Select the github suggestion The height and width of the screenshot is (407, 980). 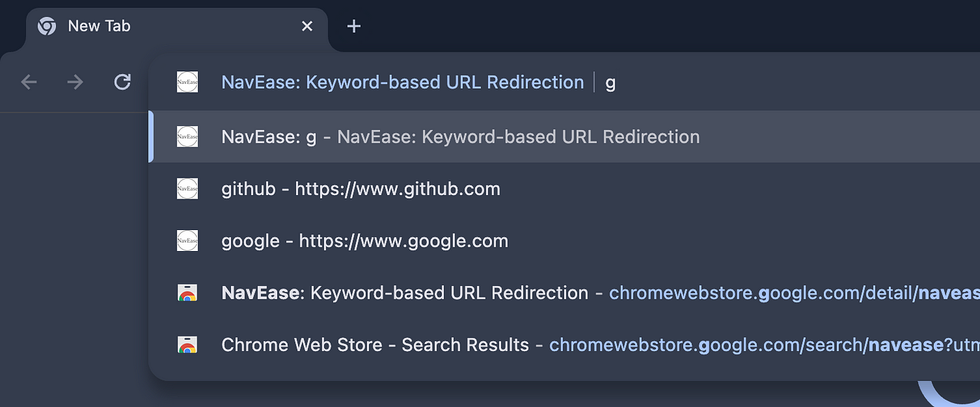[x=565, y=189]
